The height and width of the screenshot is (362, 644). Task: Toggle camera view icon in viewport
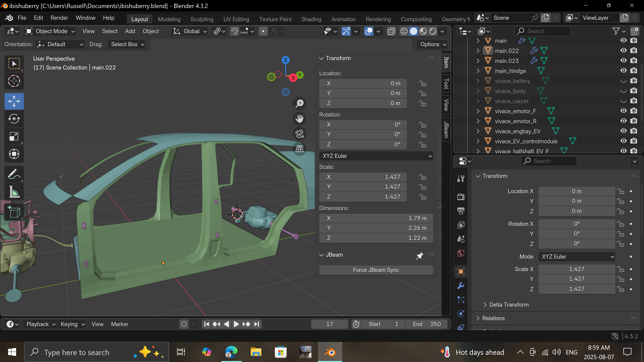[300, 134]
